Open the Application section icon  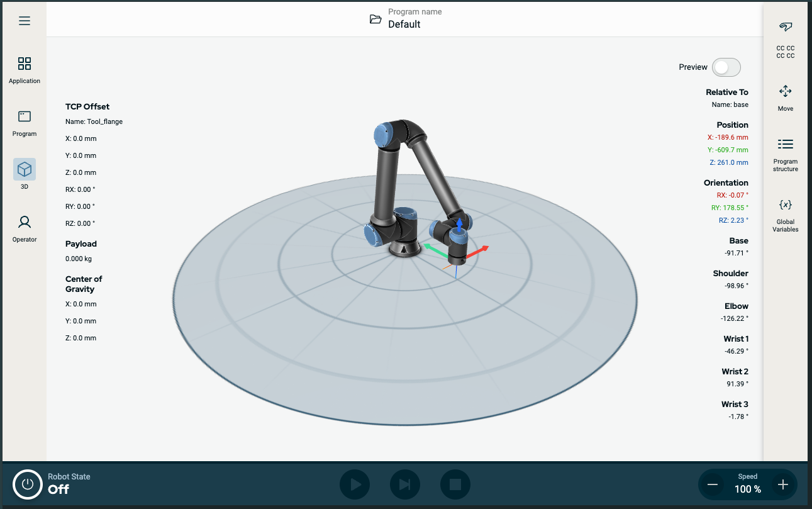[x=25, y=64]
